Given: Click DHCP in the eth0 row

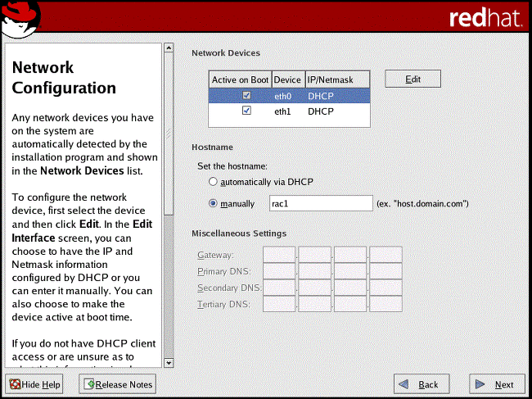Looking at the screenshot, I should click(x=321, y=96).
